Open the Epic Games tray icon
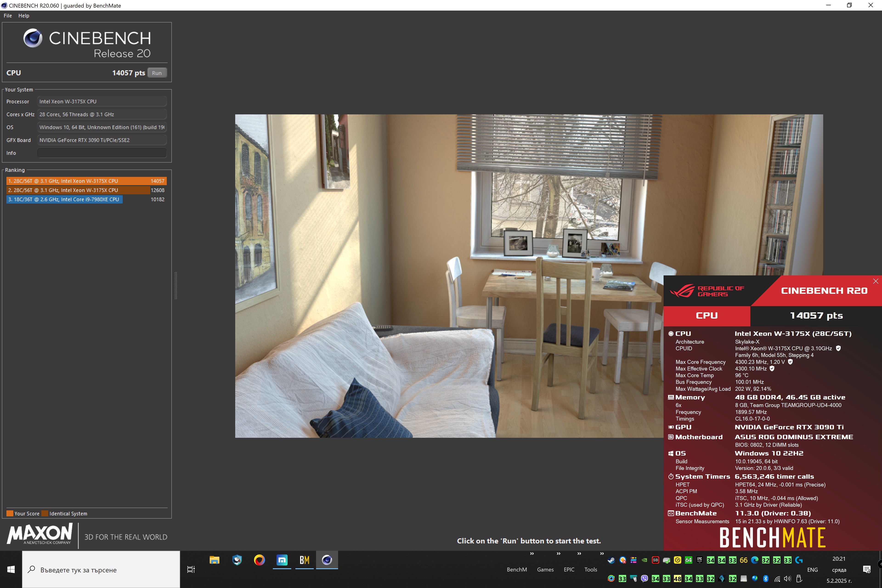 pyautogui.click(x=699, y=560)
